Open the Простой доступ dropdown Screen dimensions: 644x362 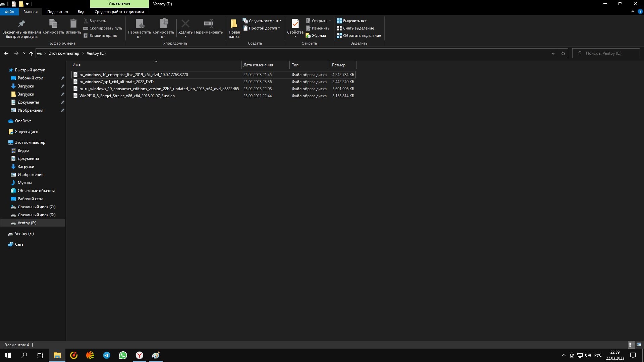pyautogui.click(x=262, y=28)
